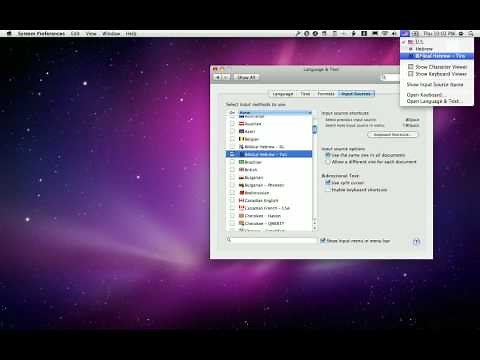Choose Biblical Hebrew - Tiro in input menu
The width and height of the screenshot is (480, 360).
click(x=437, y=56)
